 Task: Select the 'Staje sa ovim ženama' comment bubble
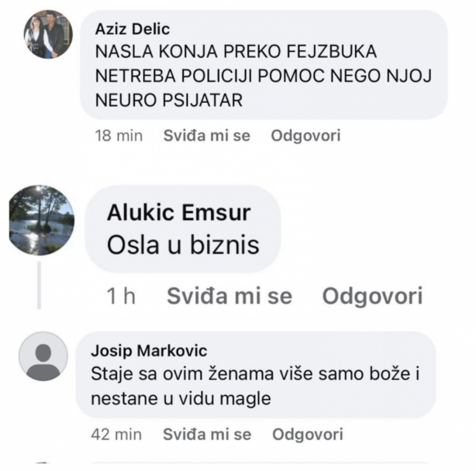pyautogui.click(x=256, y=375)
